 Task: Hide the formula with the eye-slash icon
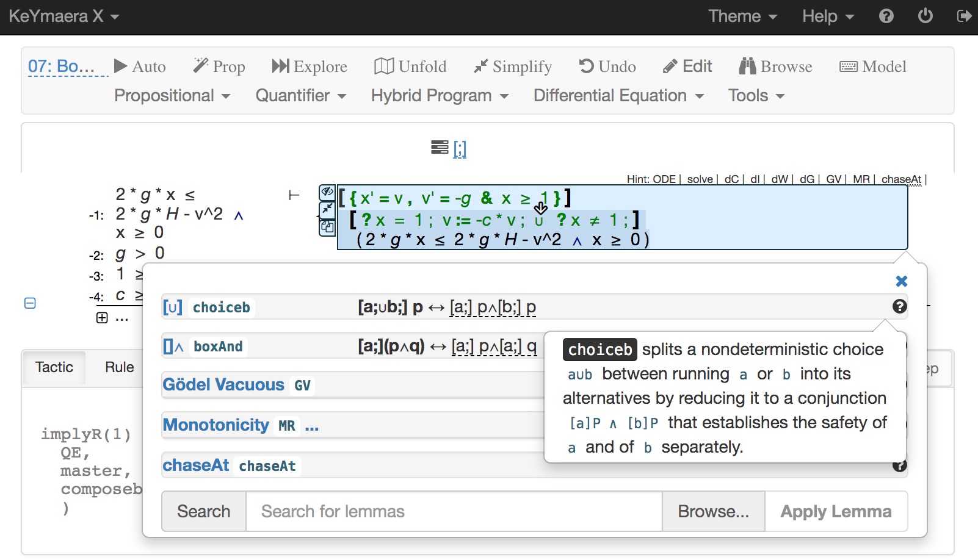pyautogui.click(x=327, y=193)
